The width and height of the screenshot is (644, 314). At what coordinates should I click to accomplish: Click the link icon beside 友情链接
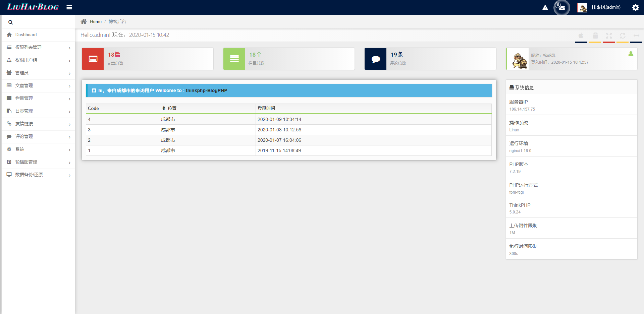pyautogui.click(x=9, y=124)
